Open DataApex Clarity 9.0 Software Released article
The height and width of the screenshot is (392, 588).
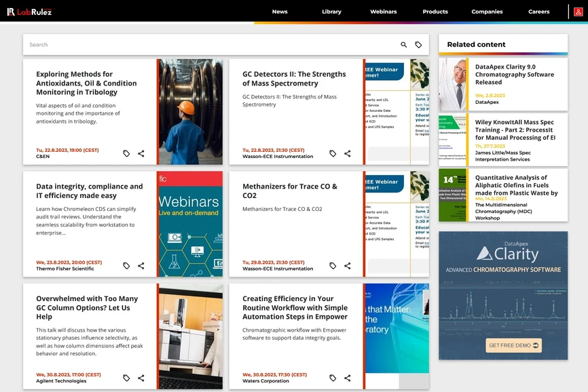(514, 75)
